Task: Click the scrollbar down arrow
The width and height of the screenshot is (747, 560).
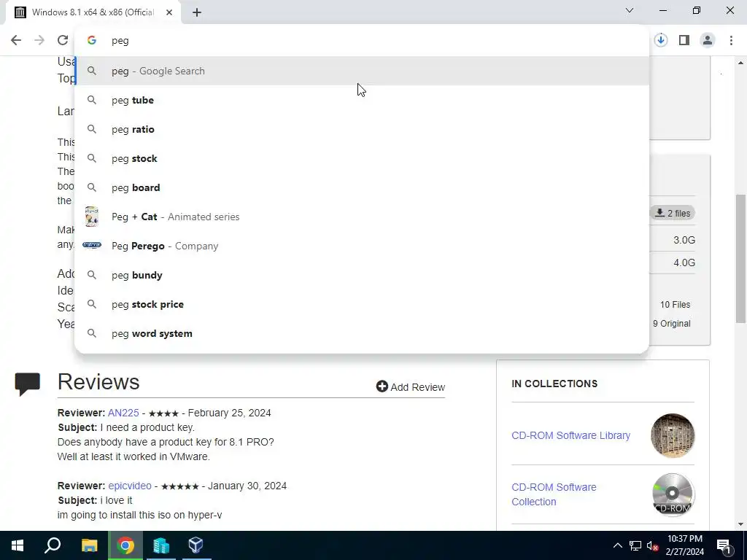Action: pos(741,524)
